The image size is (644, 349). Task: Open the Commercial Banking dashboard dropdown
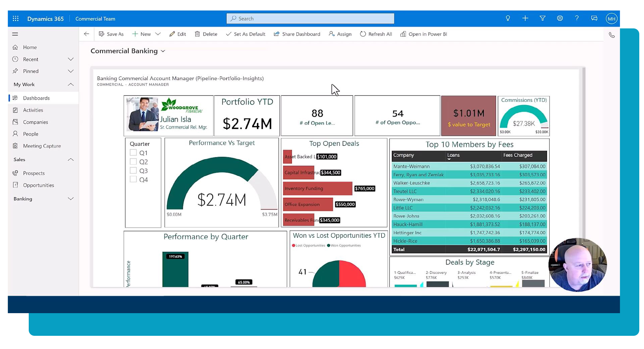[x=163, y=51]
